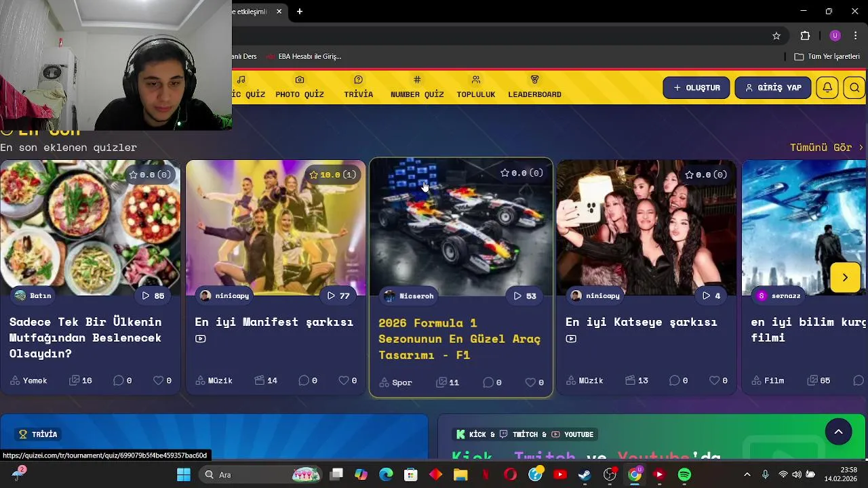Click the play count 53 on the Formula 1 quiz
Screen dimensions: 868x488
click(x=525, y=296)
